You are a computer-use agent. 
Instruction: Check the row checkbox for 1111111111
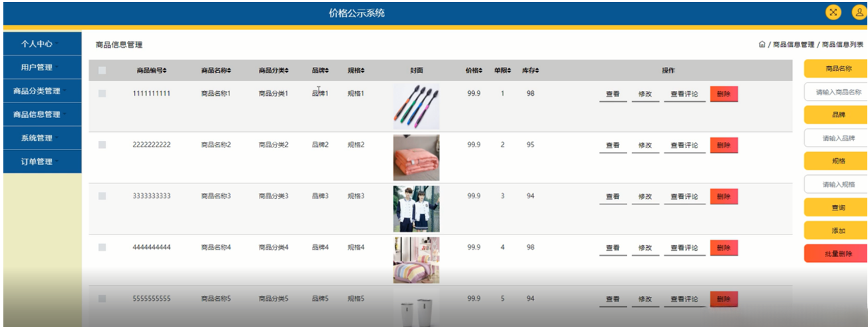102,94
